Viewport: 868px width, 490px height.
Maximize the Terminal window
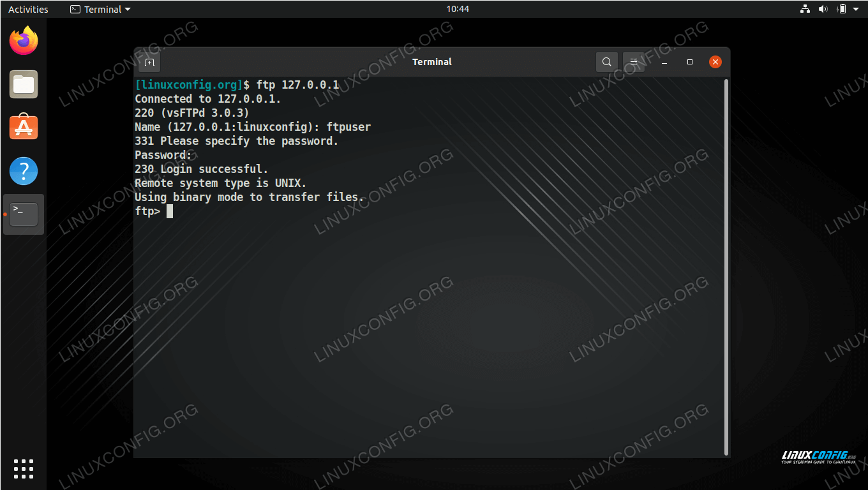point(690,62)
